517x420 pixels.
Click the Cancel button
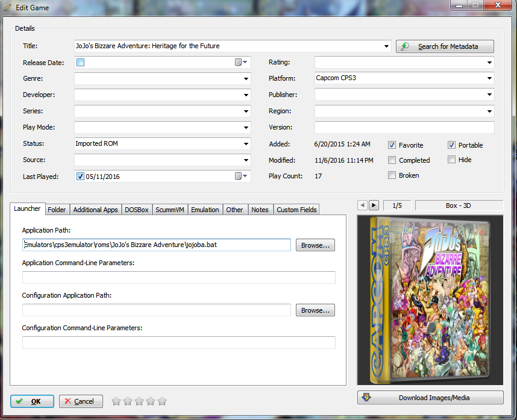(81, 401)
